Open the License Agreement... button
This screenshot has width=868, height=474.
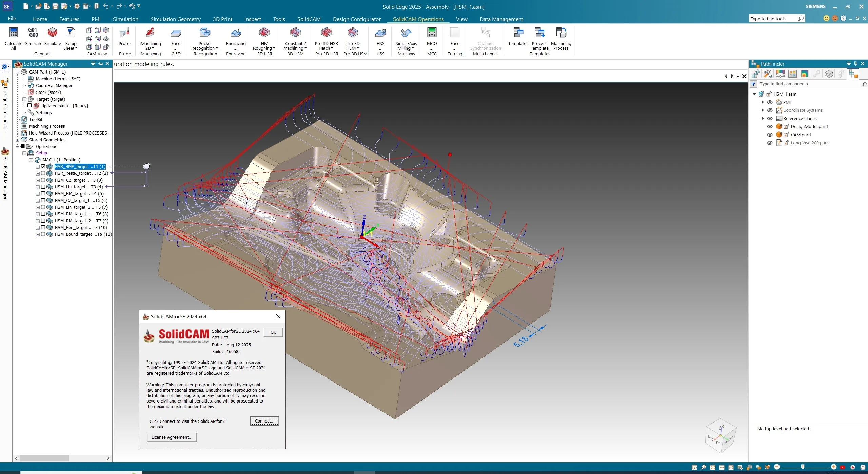click(172, 437)
